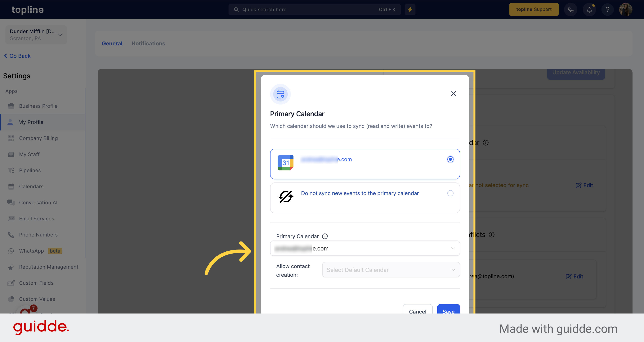Image resolution: width=644 pixels, height=342 pixels.
Task: Open the user avatar profile menu
Action: 626,10
